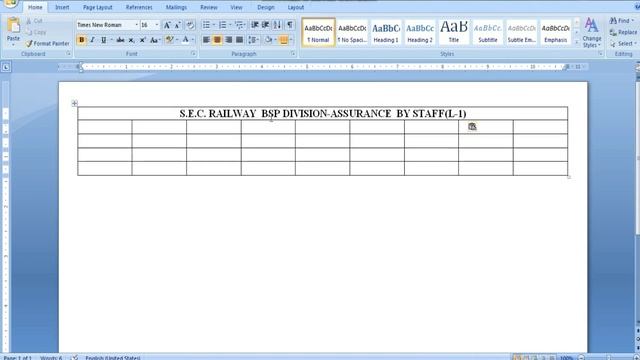Open the Select menu in Editing
640x360 pixels.
[x=623, y=43]
